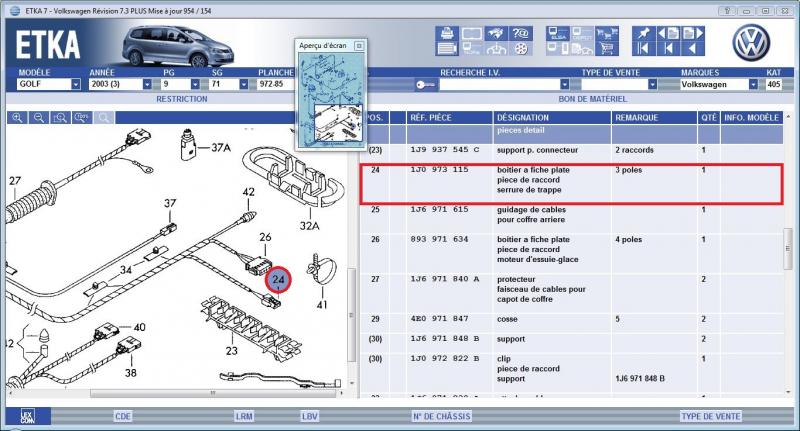This screenshot has width=800, height=431.
Task: Click the middle rewind arrow icon in the bottom row
Action: [x=668, y=49]
